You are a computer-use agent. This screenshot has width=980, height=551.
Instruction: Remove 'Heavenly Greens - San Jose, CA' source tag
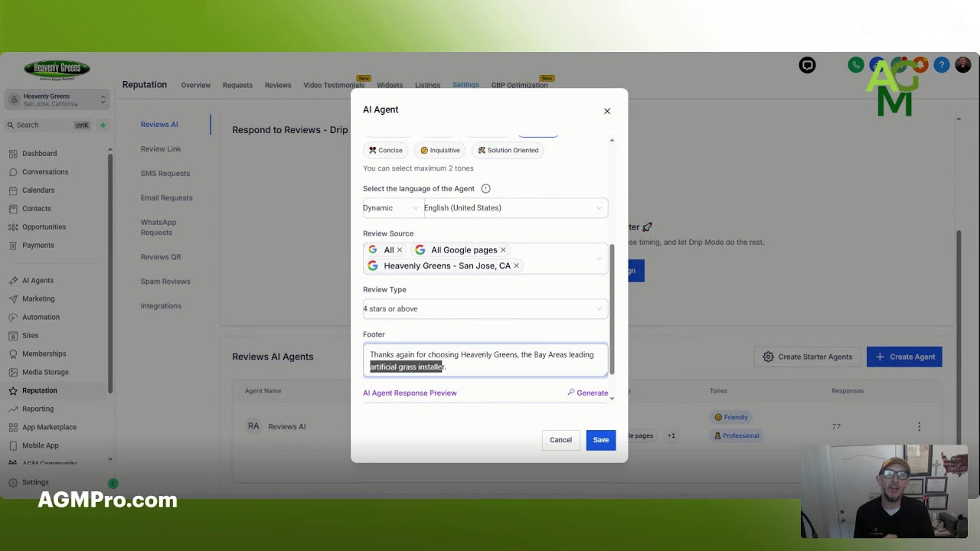[516, 266]
